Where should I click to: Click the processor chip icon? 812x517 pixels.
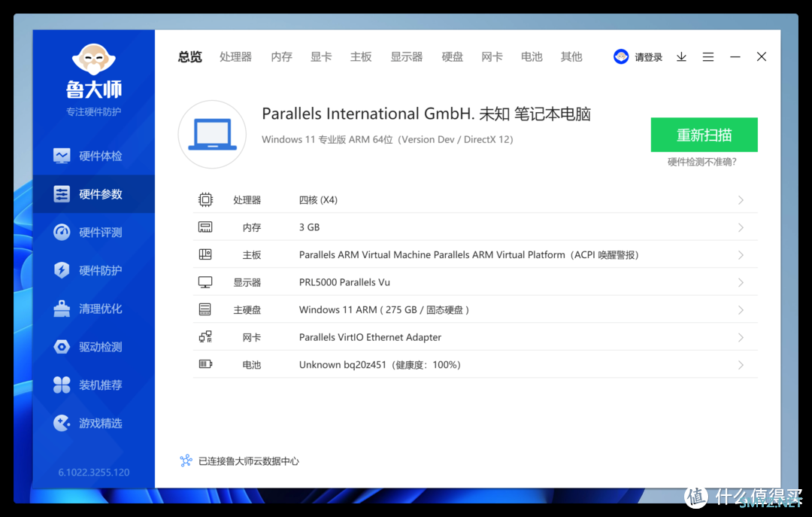coord(205,199)
